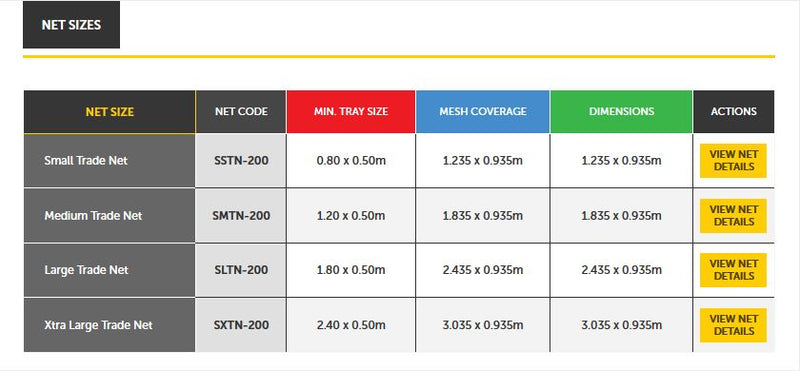Click net code SXTN-200
This screenshot has width=800, height=371.
(x=241, y=325)
